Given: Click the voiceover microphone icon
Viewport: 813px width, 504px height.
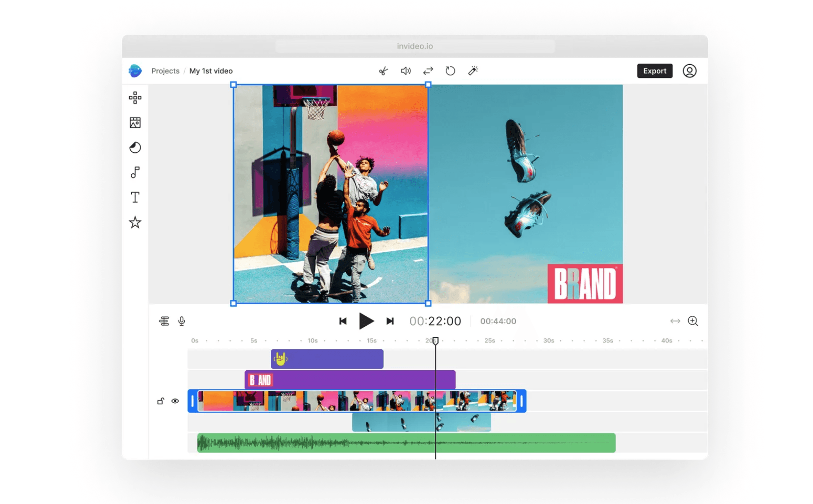Looking at the screenshot, I should [x=182, y=321].
